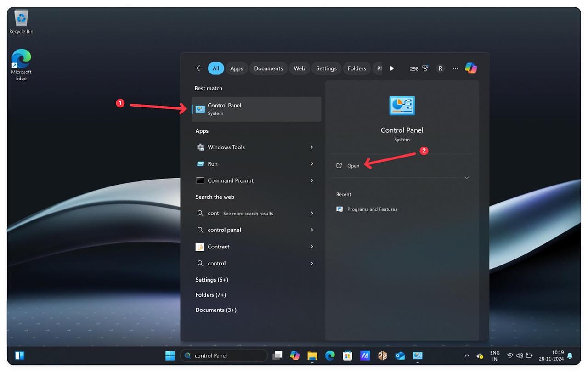Screen dimensions: 588x372
Task: Open the Recycle Bin desktop icon
Action: (21, 22)
